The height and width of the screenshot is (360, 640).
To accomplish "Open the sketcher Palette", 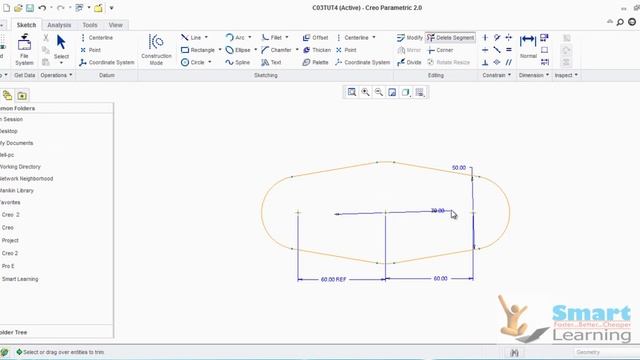I will pos(315,62).
